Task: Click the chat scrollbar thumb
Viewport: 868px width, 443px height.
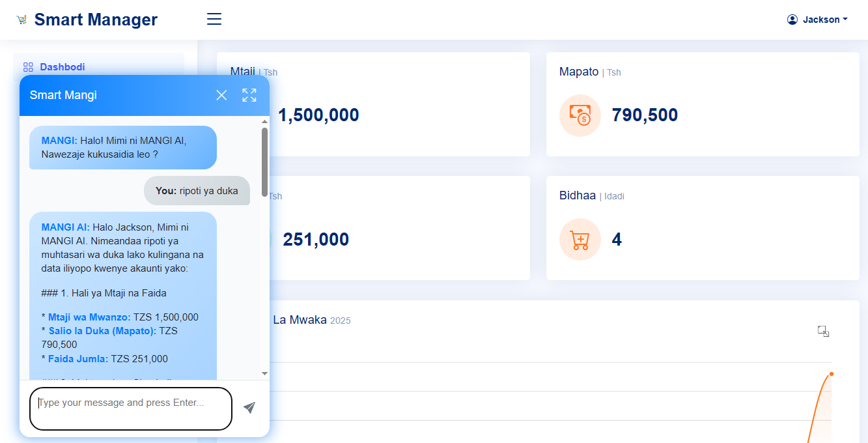Action: tap(264, 162)
